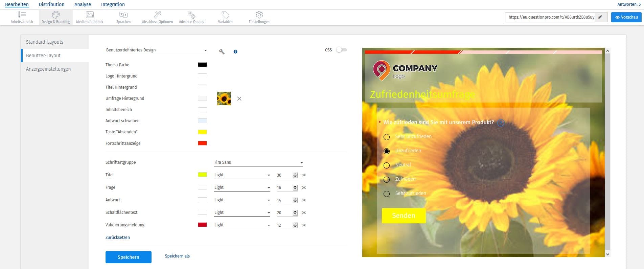Image resolution: width=644 pixels, height=269 pixels.
Task: Switch to the Integration tab
Action: click(x=113, y=4)
